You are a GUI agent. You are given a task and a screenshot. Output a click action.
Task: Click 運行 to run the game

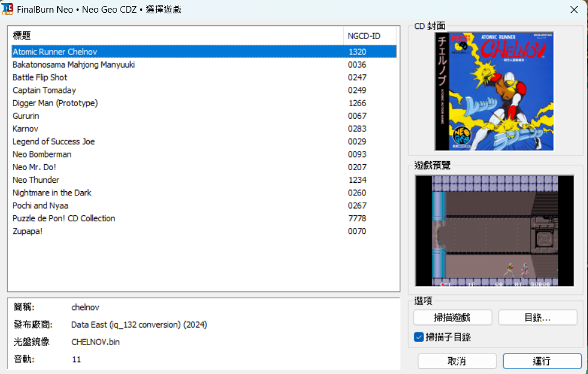(x=542, y=361)
